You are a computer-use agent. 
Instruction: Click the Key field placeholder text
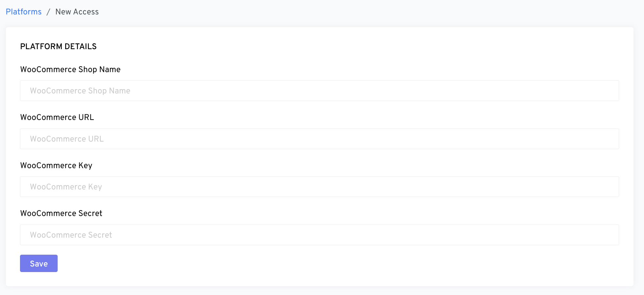point(66,187)
